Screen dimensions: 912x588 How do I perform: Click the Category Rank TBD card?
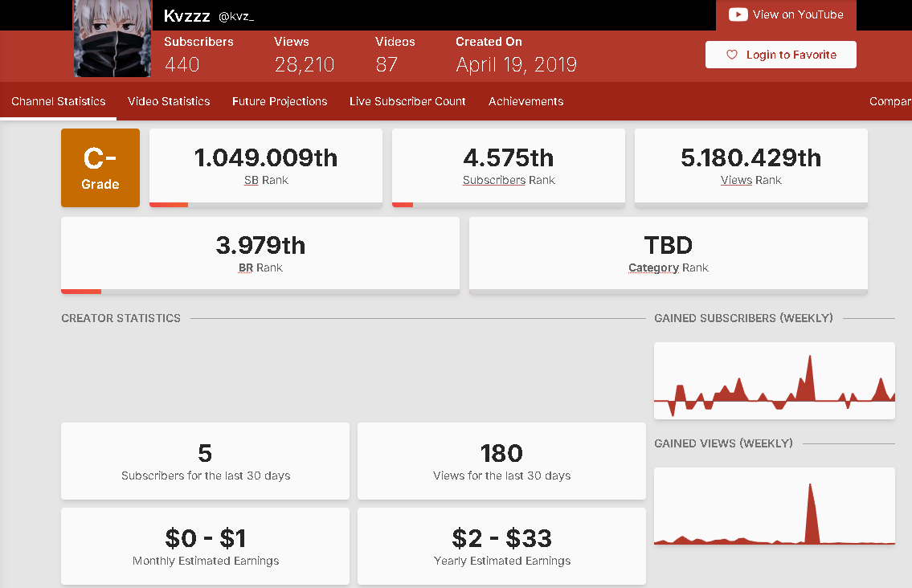coord(669,255)
